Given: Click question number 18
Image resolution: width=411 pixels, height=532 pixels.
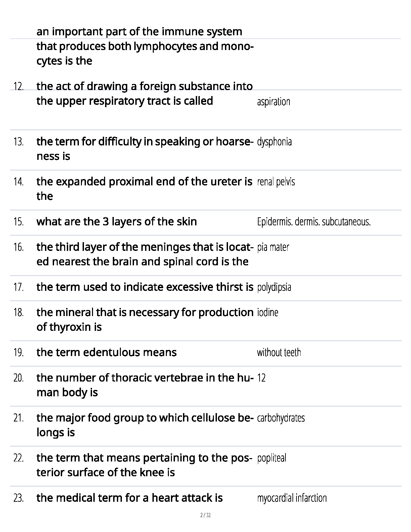Looking at the screenshot, I should (18, 312).
